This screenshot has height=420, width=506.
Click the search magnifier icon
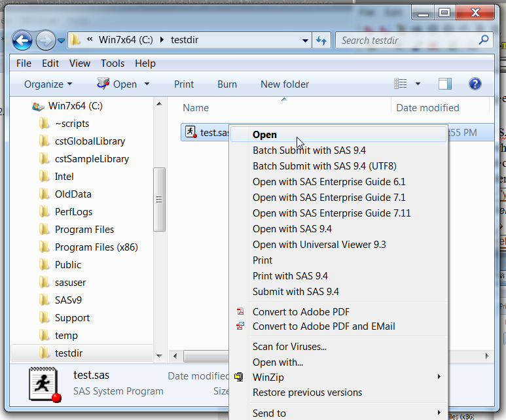[484, 40]
